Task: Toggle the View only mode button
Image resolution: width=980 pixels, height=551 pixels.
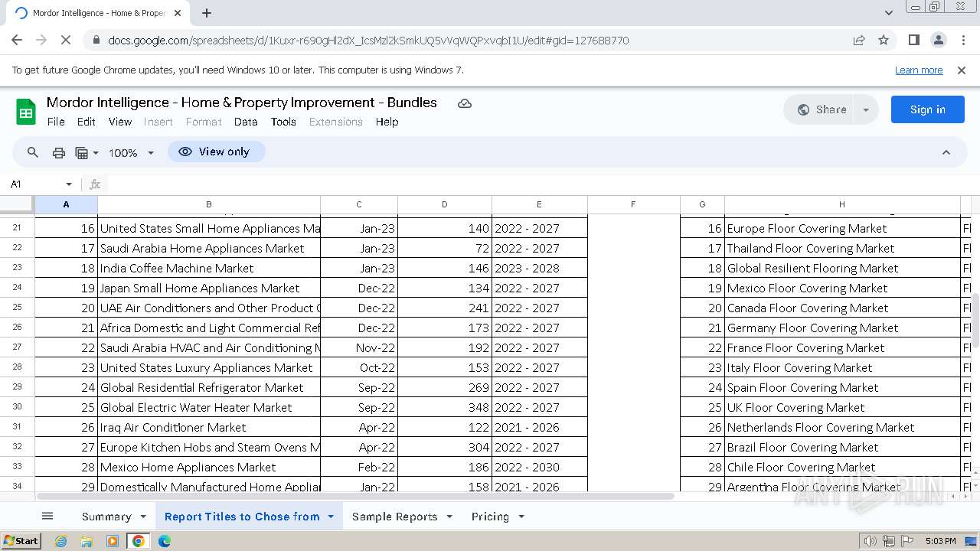Action: [x=216, y=152]
